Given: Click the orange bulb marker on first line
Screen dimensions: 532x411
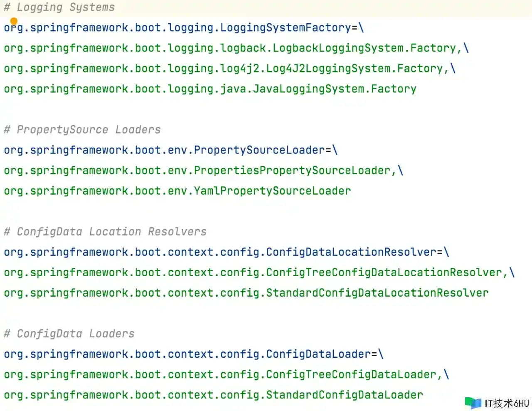Looking at the screenshot, I should 14,21.
